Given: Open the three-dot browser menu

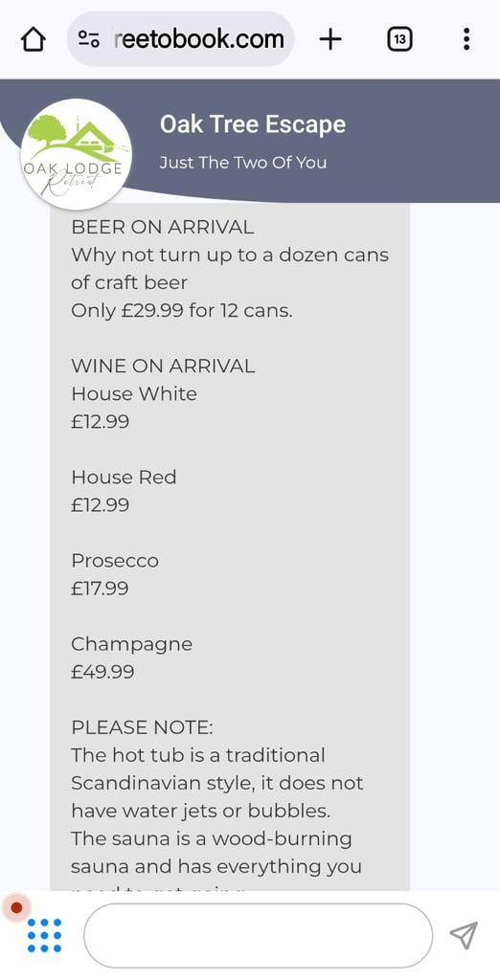Looking at the screenshot, I should 466,39.
